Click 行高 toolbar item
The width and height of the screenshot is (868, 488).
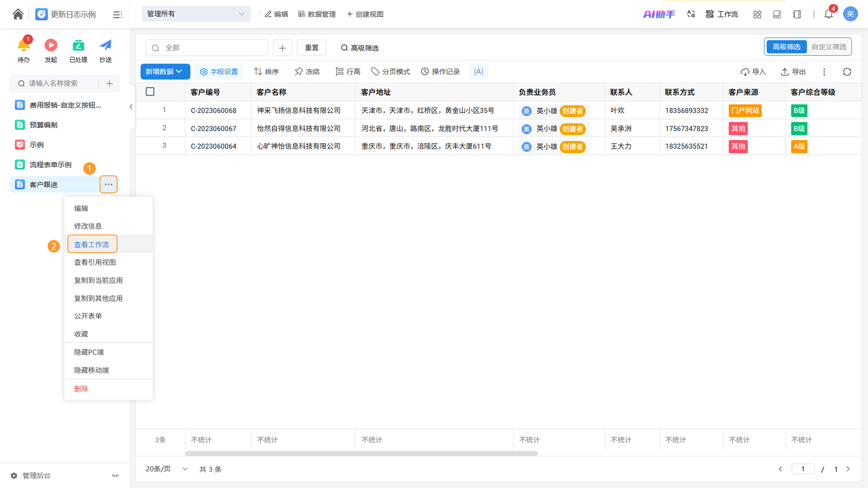tap(348, 72)
